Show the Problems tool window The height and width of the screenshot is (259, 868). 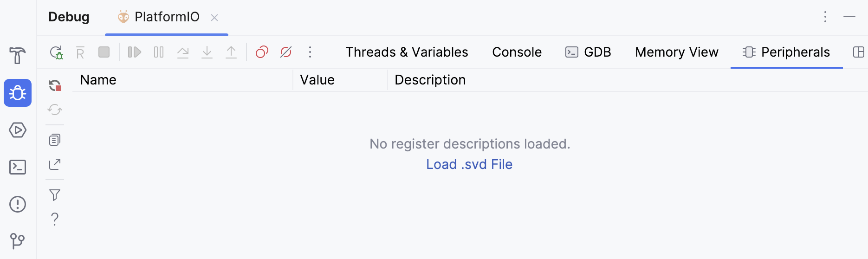pyautogui.click(x=18, y=204)
